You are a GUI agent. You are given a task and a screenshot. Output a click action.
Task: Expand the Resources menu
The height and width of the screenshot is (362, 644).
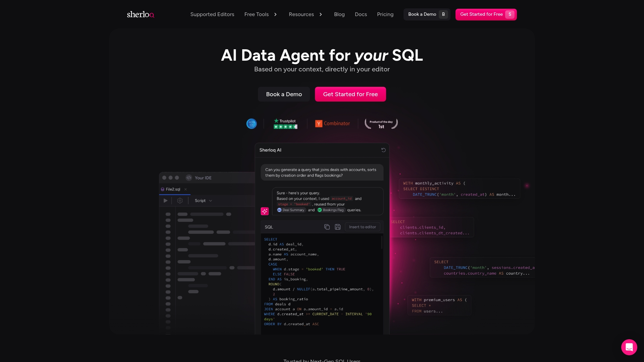point(306,14)
